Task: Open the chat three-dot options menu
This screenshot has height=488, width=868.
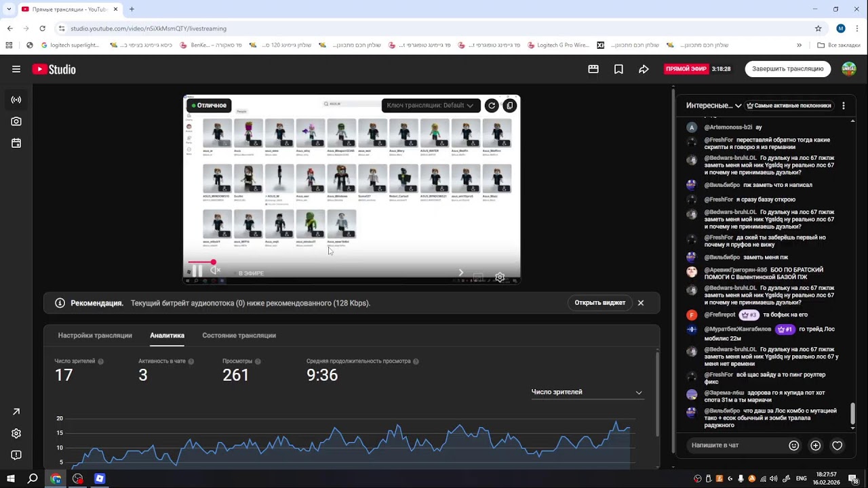Action: (x=844, y=106)
